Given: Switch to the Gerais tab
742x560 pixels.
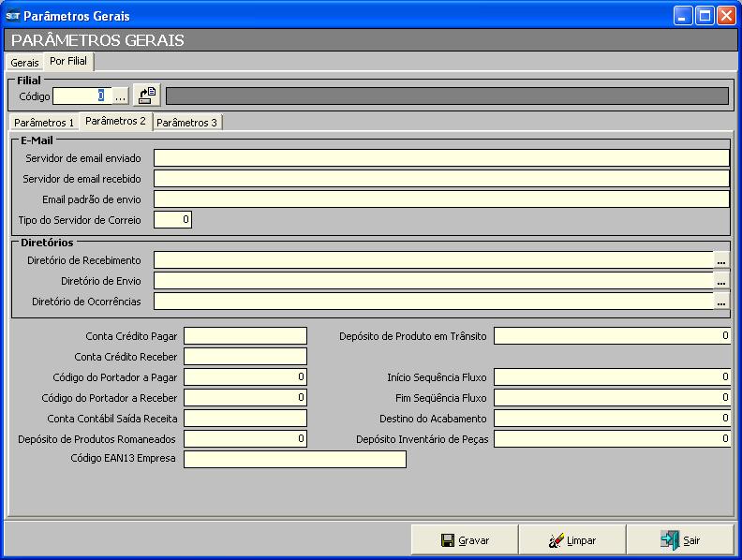Looking at the screenshot, I should [x=24, y=63].
